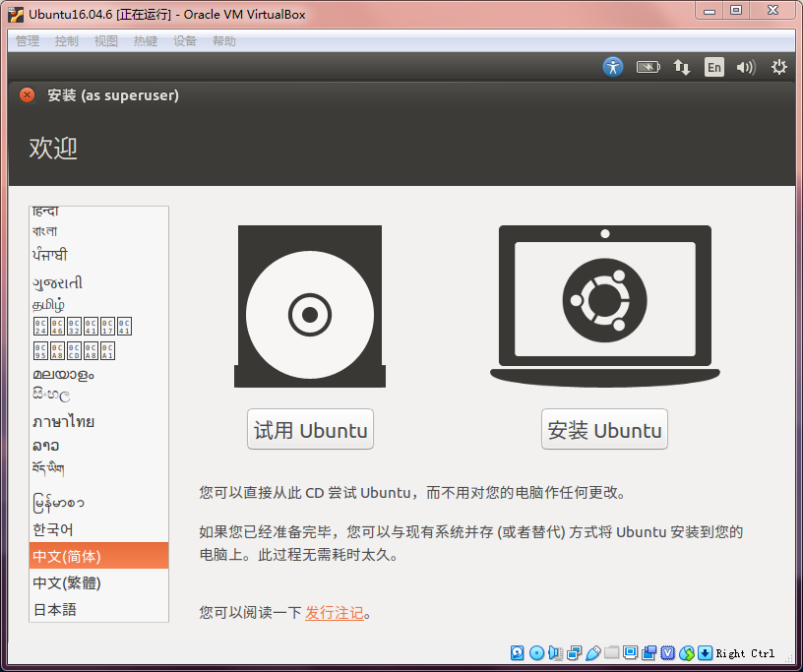Open the network connection indicator
The height and width of the screenshot is (672, 803).
681,67
